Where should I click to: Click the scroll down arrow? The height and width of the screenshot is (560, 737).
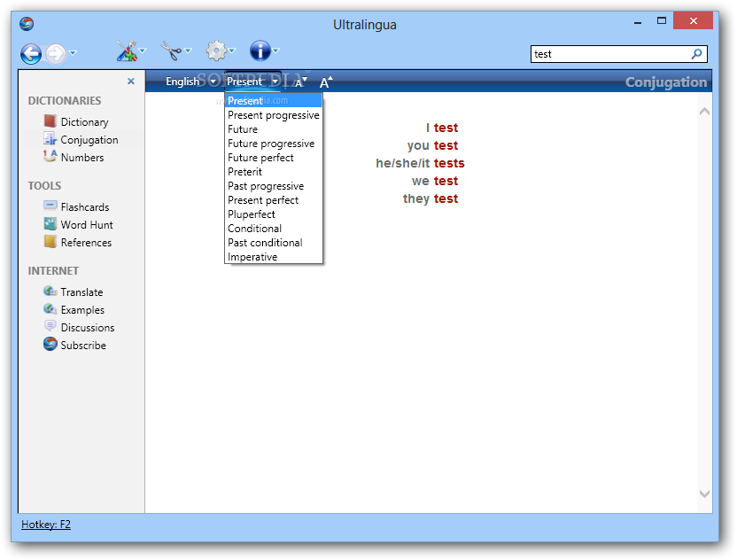[704, 494]
